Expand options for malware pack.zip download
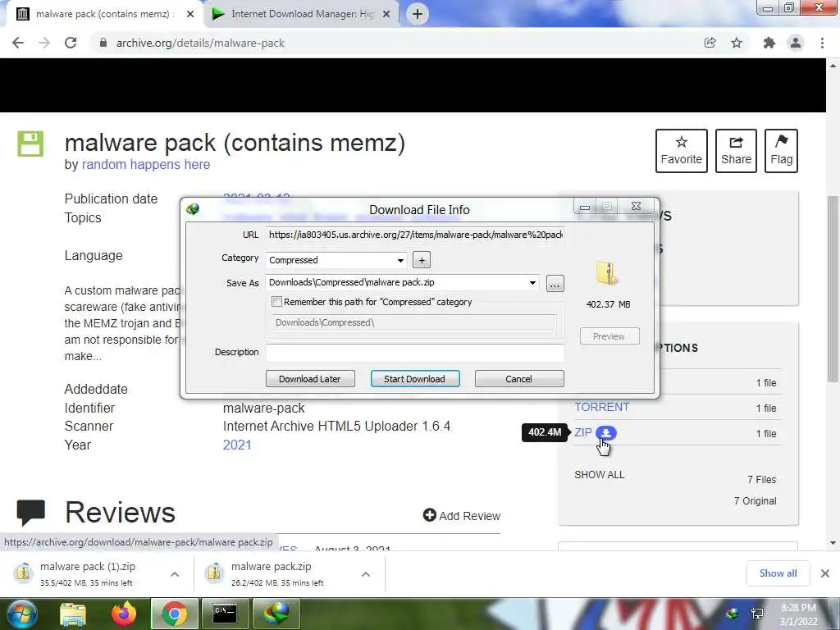The width and height of the screenshot is (840, 630). [366, 574]
